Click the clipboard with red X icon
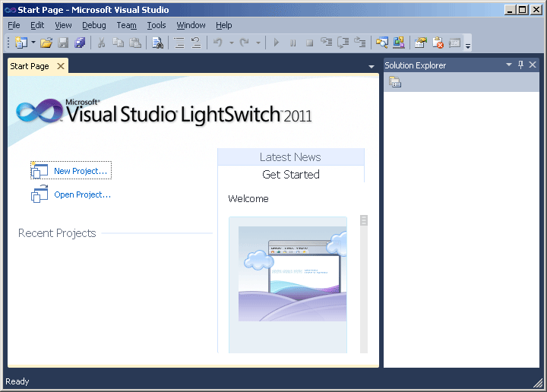This screenshot has width=547, height=392. point(438,43)
